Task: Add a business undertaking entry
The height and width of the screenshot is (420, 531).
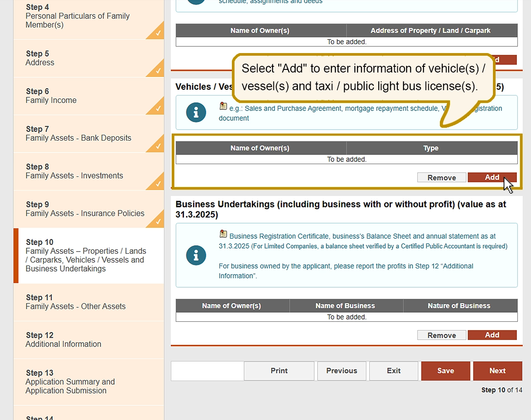Action: 492,335
